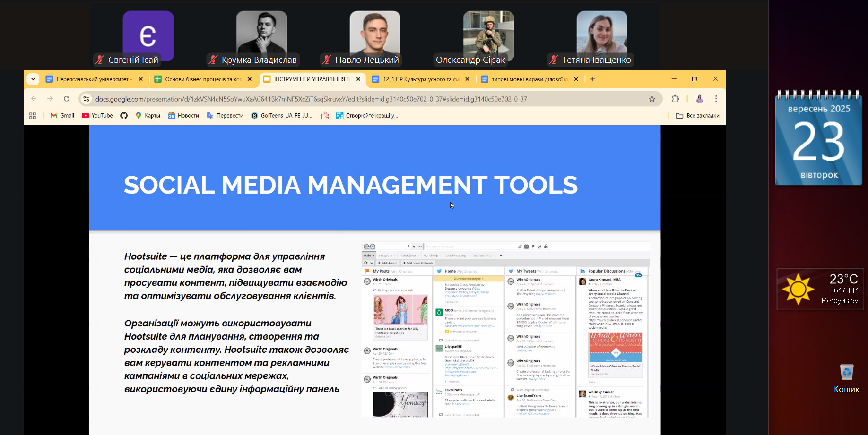Open the apps grid icon in bookmarks bar
The image size is (868, 435).
(x=33, y=116)
